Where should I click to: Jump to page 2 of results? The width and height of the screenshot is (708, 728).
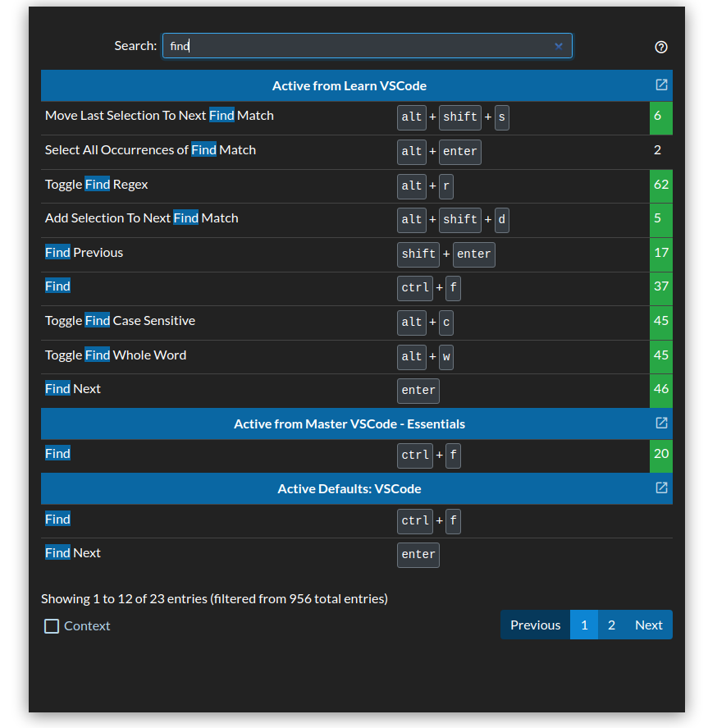(611, 625)
